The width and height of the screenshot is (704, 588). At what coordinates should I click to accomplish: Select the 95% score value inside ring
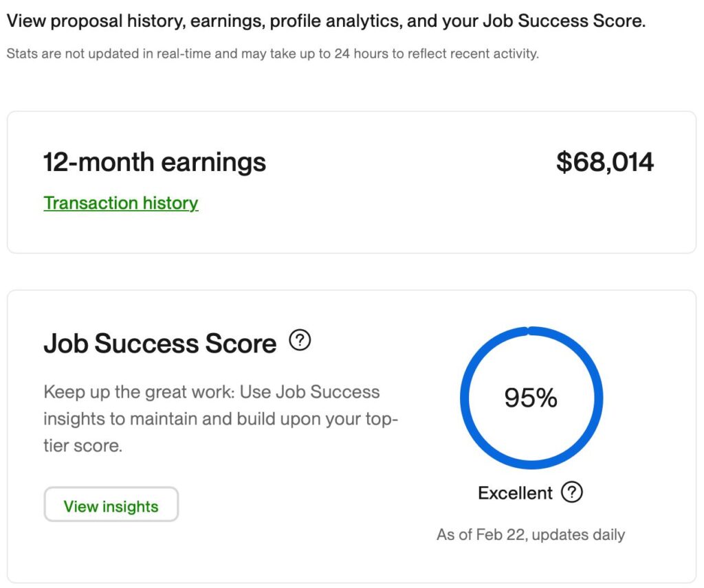tap(531, 398)
